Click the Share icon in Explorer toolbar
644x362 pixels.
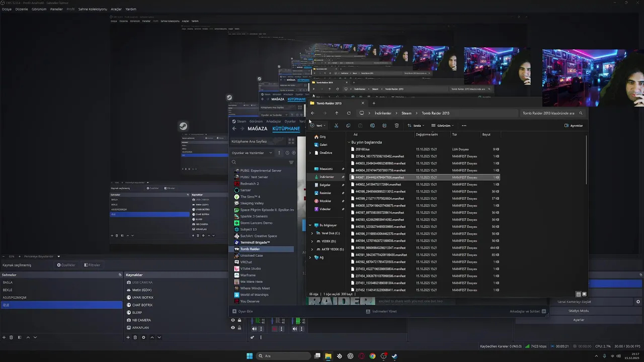point(384,126)
